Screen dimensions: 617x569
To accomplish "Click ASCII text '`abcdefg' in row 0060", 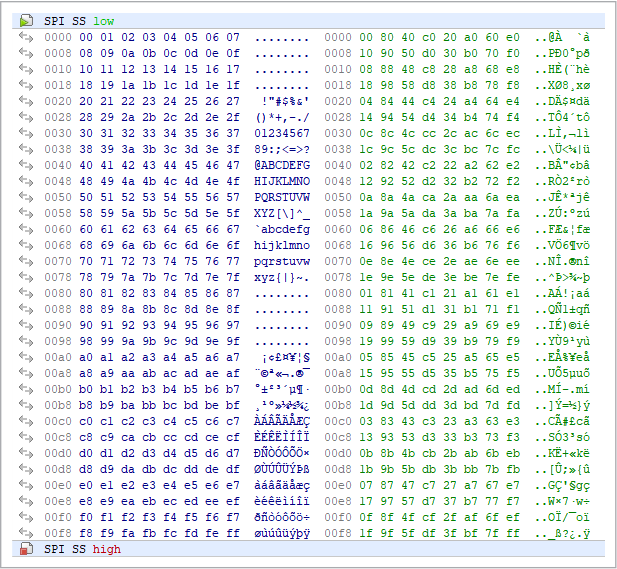I will (x=282, y=229).
